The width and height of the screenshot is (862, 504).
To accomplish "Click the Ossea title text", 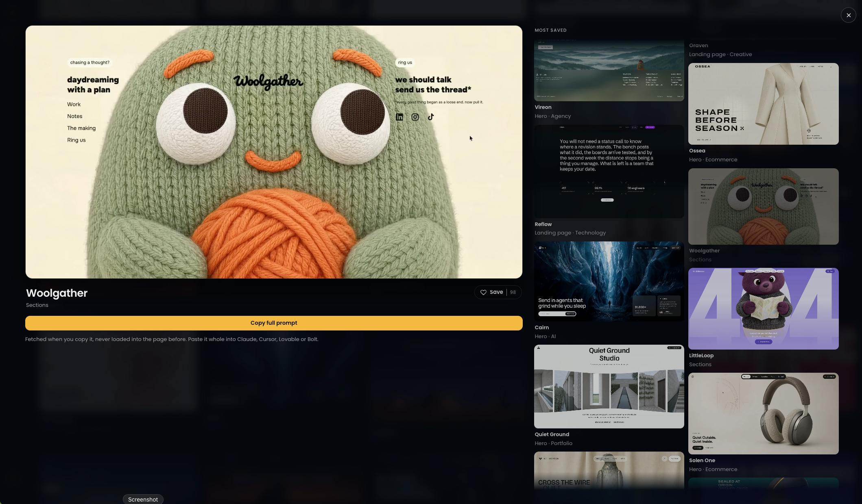I will click(x=697, y=151).
